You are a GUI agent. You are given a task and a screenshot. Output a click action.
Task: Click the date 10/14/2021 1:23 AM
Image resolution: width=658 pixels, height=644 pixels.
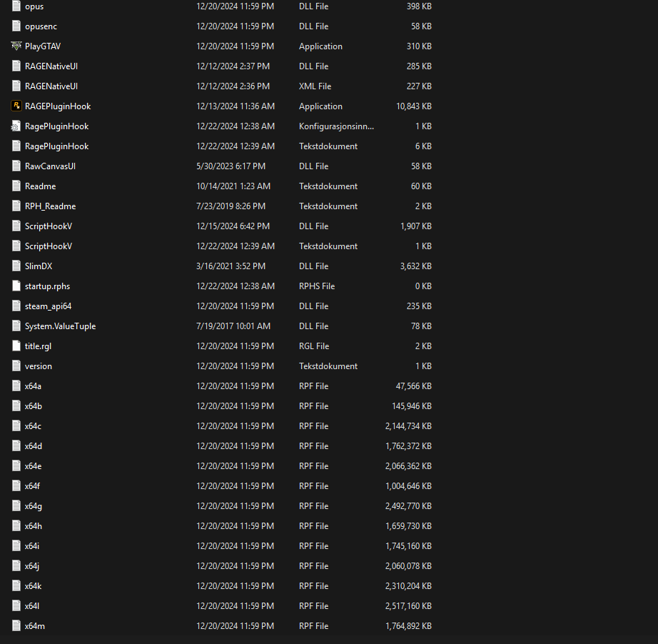tap(233, 186)
